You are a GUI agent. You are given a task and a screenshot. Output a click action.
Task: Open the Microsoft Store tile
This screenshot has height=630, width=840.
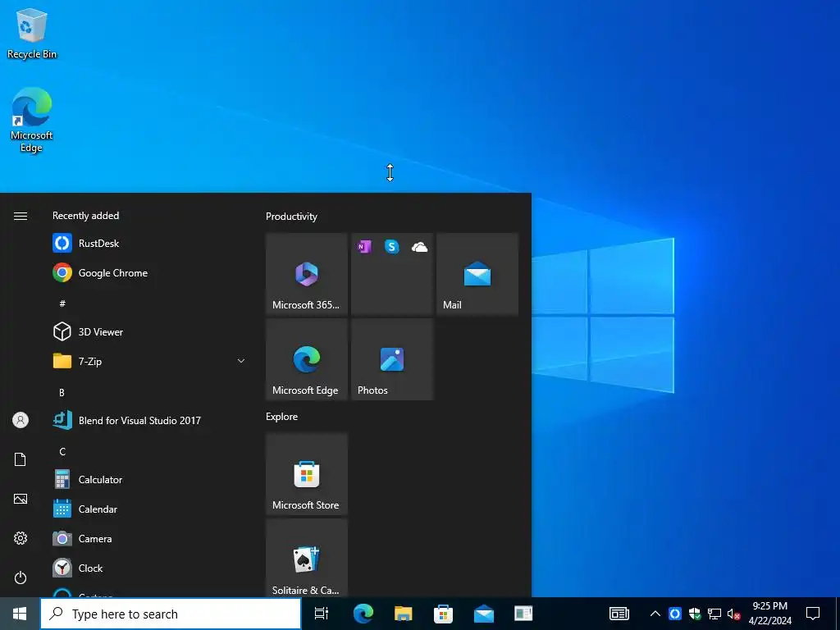307,474
